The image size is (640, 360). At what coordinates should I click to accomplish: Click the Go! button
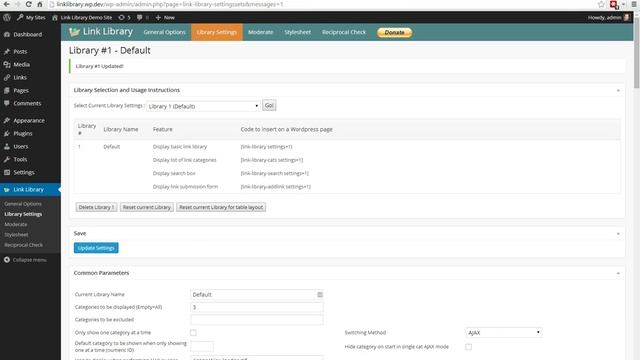269,105
